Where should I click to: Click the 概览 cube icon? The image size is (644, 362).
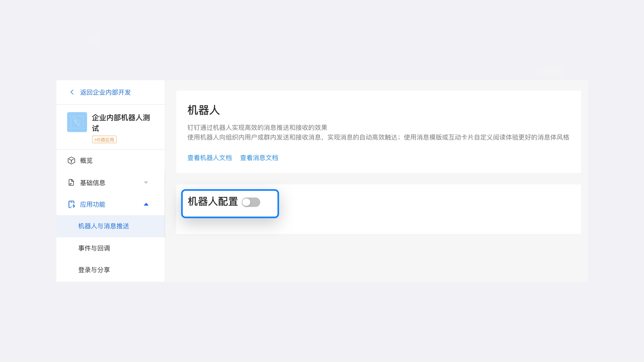(71, 161)
